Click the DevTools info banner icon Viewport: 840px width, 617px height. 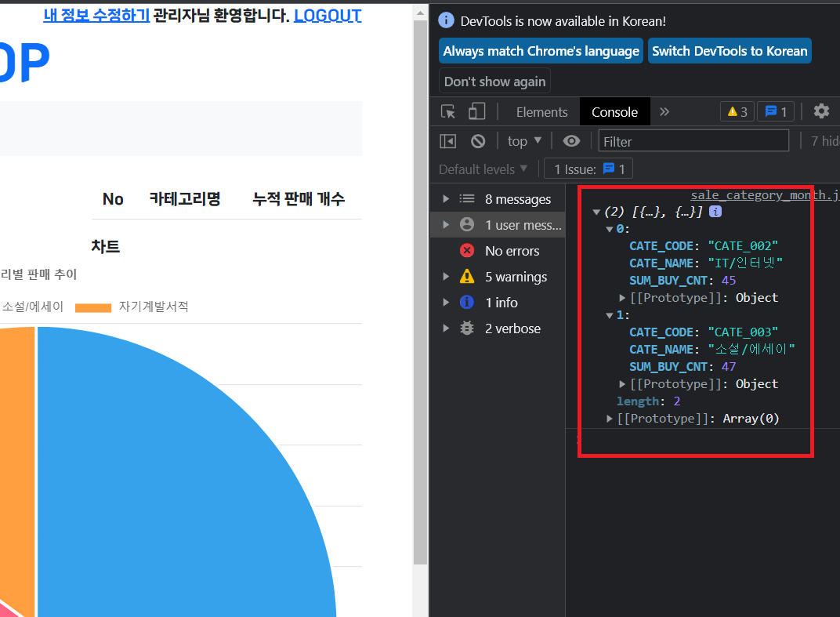[446, 20]
